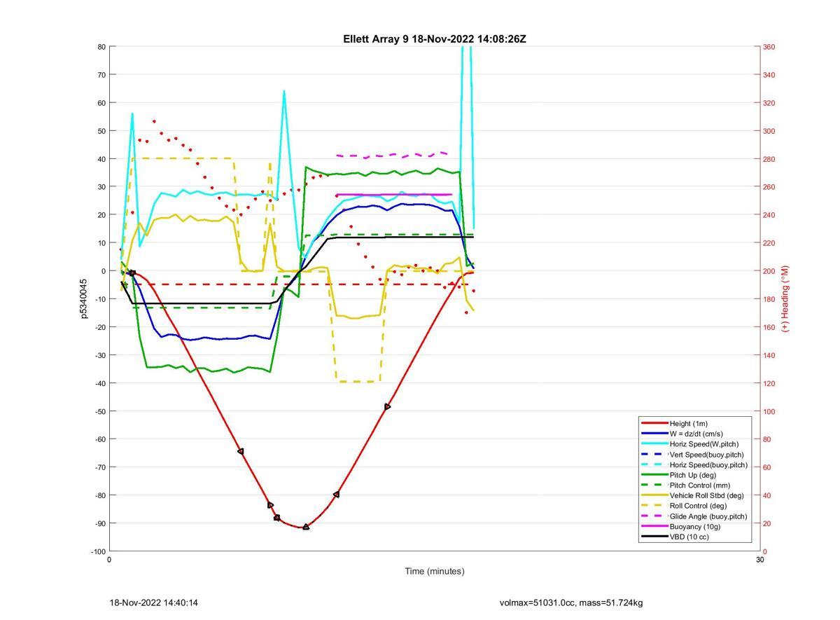The height and width of the screenshot is (620, 840).
Task: Click the red '200' heading axis tick label
Action: pos(769,271)
